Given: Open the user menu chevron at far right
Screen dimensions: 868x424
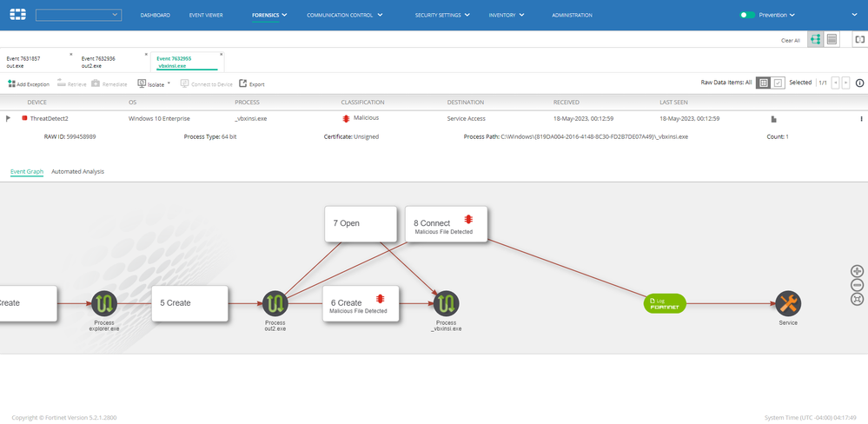Looking at the screenshot, I should [x=854, y=15].
